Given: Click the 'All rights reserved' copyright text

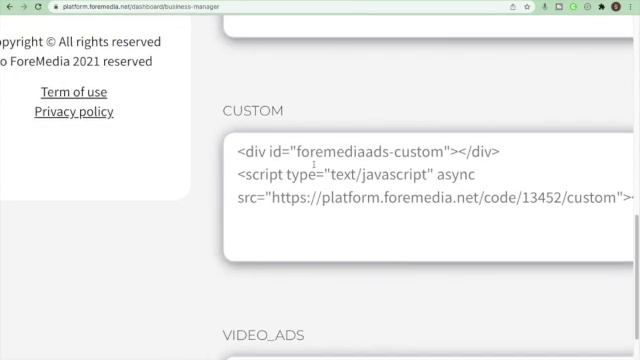Looking at the screenshot, I should [109, 42].
